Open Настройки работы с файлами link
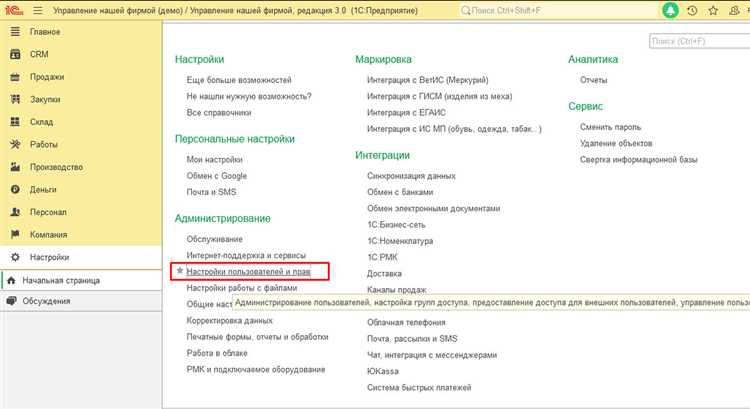750x409 pixels. tap(242, 287)
